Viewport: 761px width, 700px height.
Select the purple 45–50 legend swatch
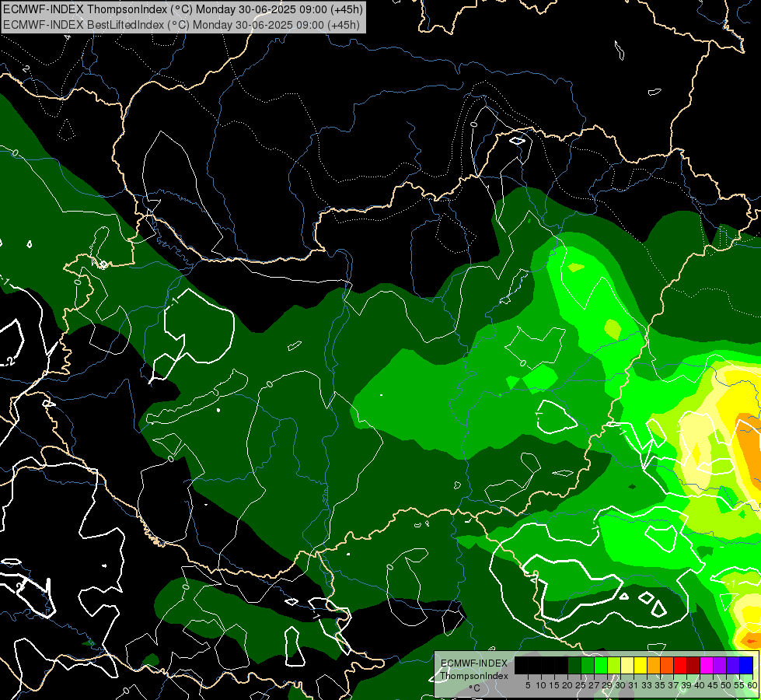720,665
